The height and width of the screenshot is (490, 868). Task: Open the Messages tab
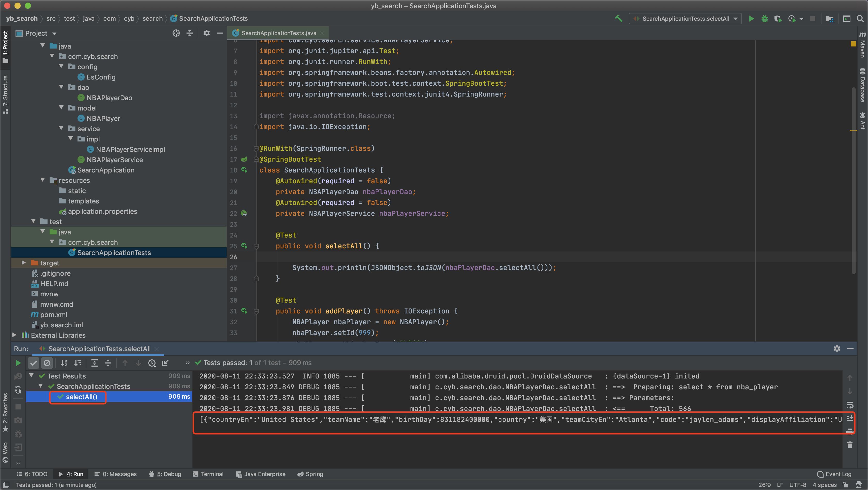[x=115, y=474]
